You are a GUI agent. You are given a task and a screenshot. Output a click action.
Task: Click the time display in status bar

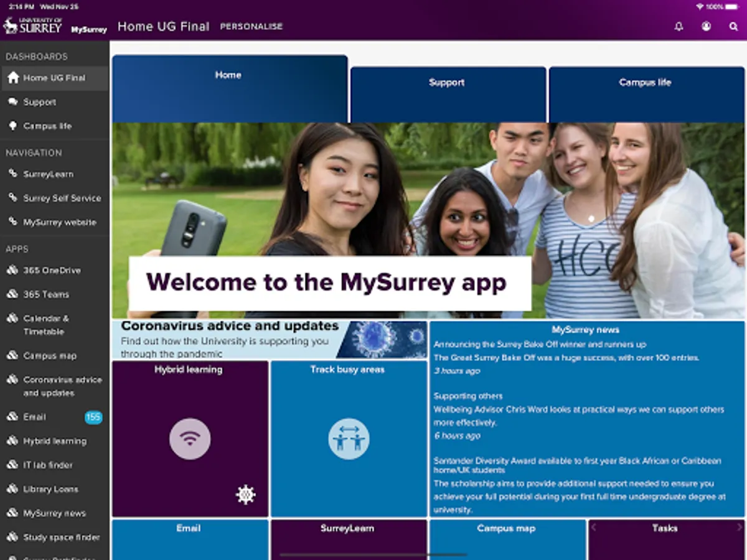tap(21, 6)
